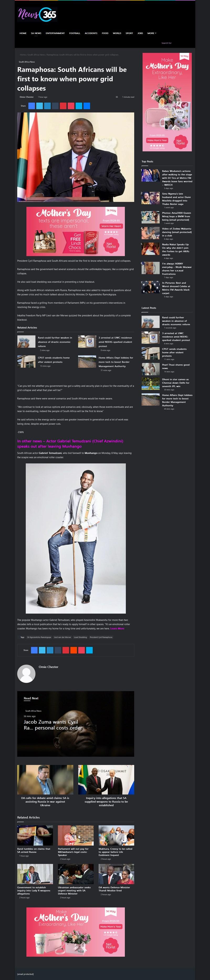Open the South Africa News breadcrumb link
Viewport: 210px width, 980px height.
click(36, 55)
